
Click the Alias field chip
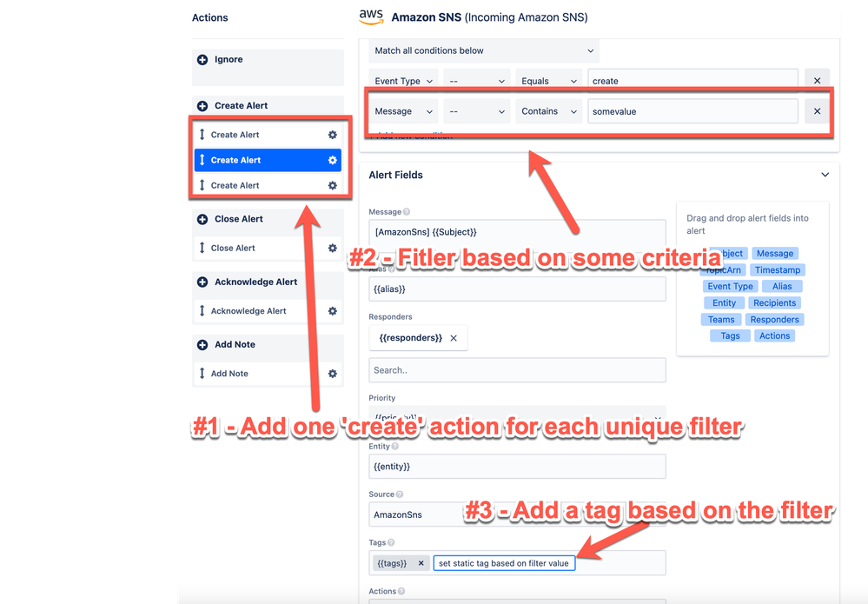(782, 286)
